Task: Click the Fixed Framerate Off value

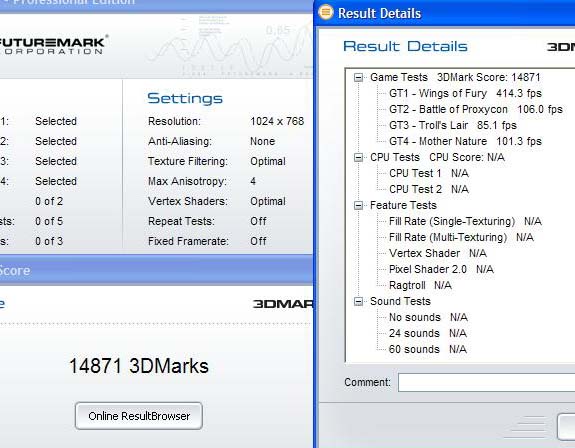Action: pos(258,241)
